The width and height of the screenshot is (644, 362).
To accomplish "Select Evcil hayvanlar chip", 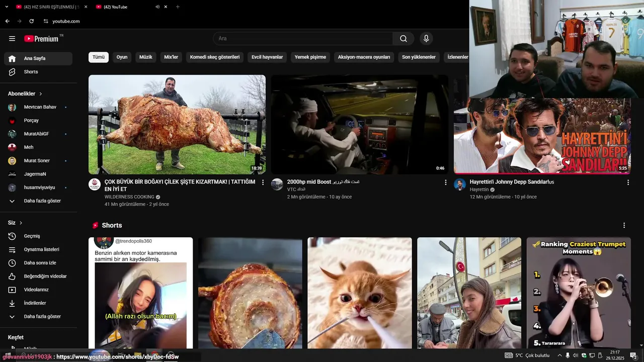I will pos(267,57).
